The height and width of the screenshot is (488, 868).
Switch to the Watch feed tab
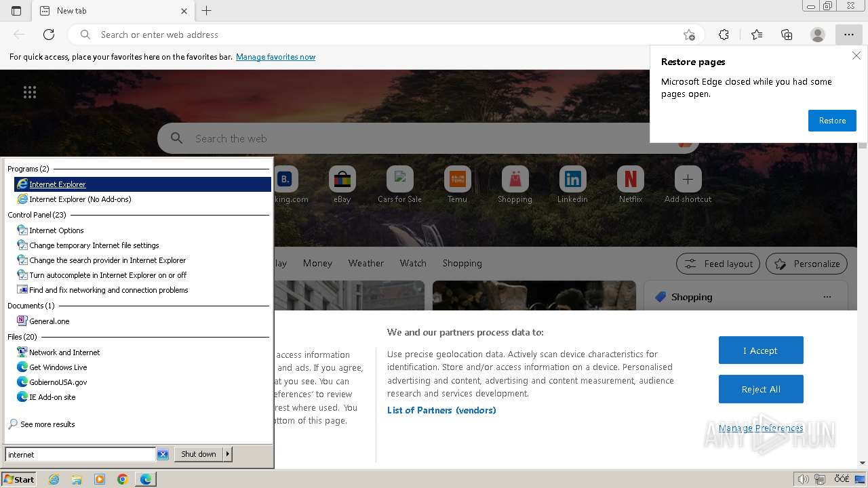coord(413,263)
